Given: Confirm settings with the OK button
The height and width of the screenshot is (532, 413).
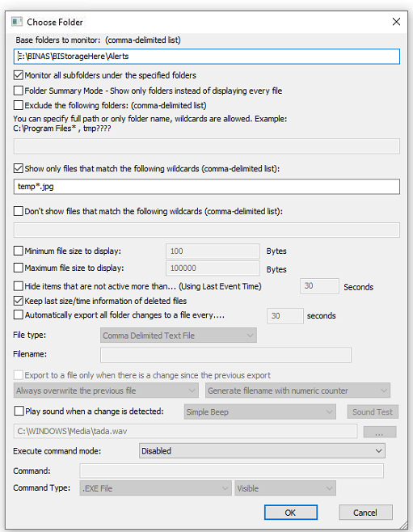Looking at the screenshot, I should (291, 513).
